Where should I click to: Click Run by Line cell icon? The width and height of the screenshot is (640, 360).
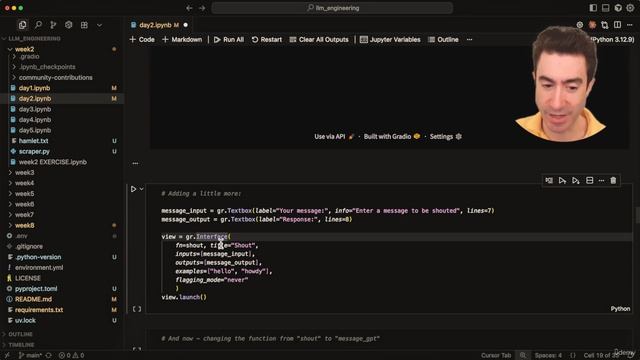tap(549, 180)
